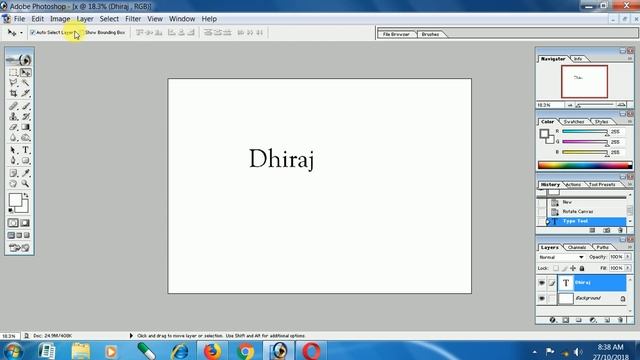Image resolution: width=640 pixels, height=360 pixels.
Task: Click Jump to ImageReady icon
Action: coord(19,248)
